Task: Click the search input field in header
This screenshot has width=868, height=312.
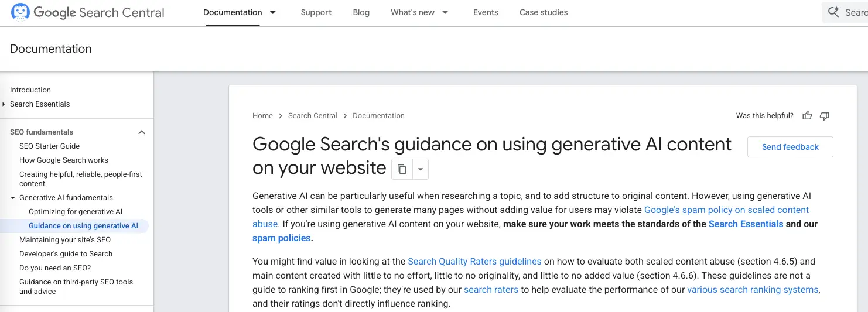Action: [845, 12]
